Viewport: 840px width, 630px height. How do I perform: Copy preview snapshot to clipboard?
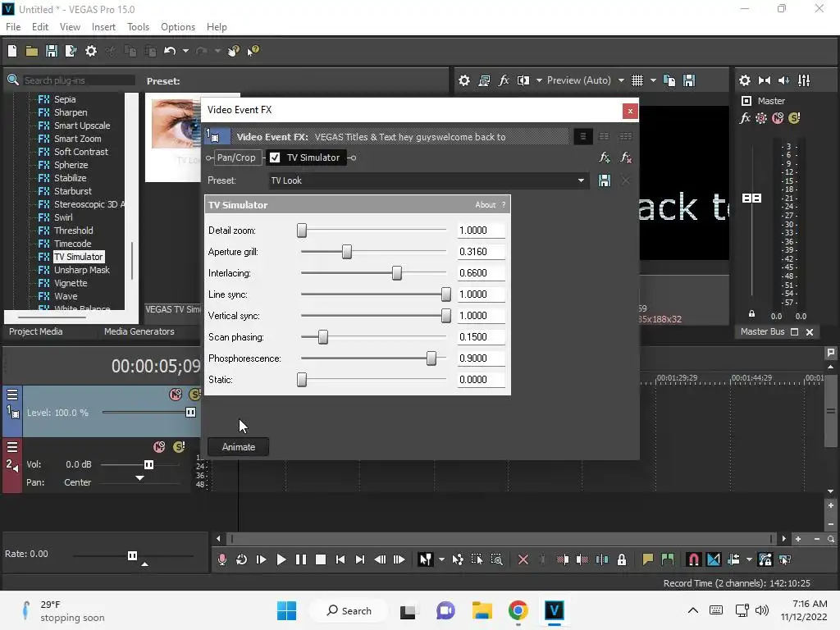[669, 80]
